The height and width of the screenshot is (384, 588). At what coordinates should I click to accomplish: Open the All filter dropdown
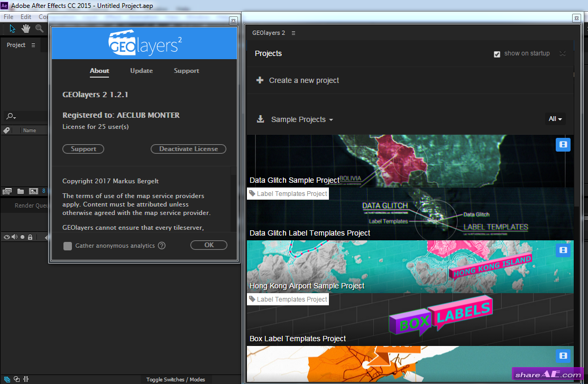[555, 119]
